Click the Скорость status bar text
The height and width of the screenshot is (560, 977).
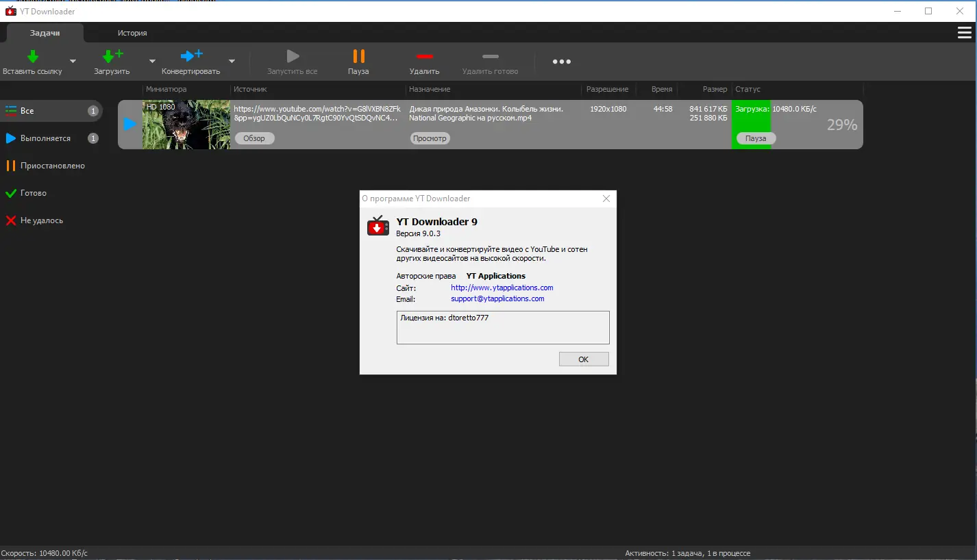(45, 553)
